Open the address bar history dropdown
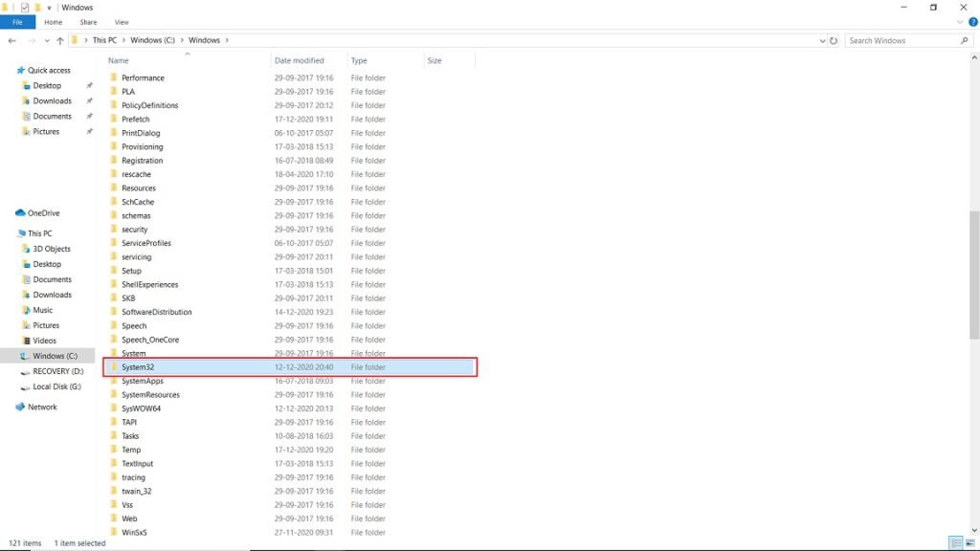The height and width of the screenshot is (551, 980). (x=822, y=40)
